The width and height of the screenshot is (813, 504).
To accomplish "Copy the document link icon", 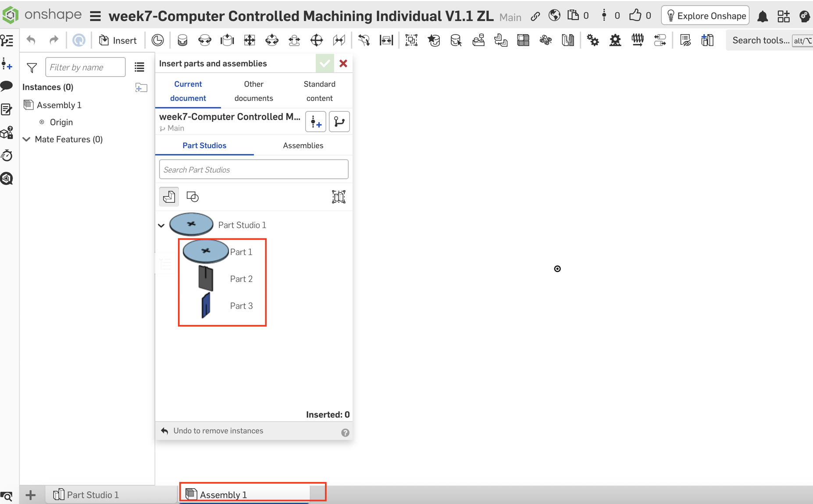I will tap(535, 16).
